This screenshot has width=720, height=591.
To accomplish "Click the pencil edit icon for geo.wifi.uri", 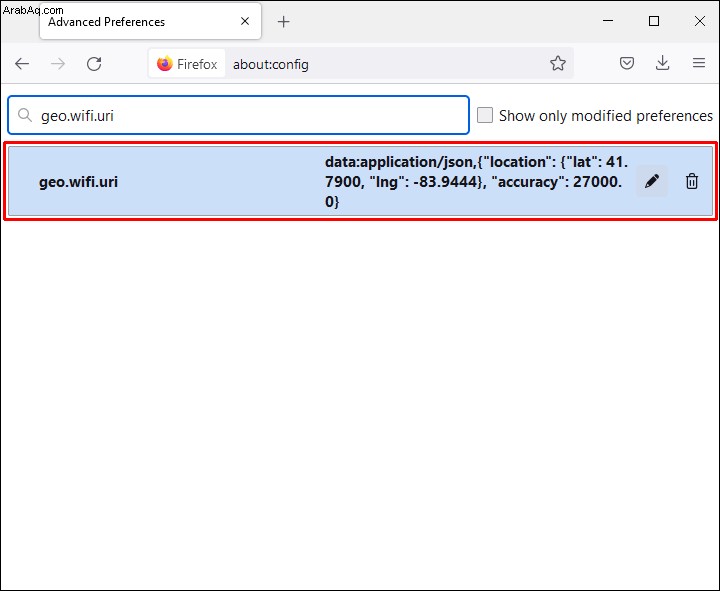I will (x=652, y=181).
